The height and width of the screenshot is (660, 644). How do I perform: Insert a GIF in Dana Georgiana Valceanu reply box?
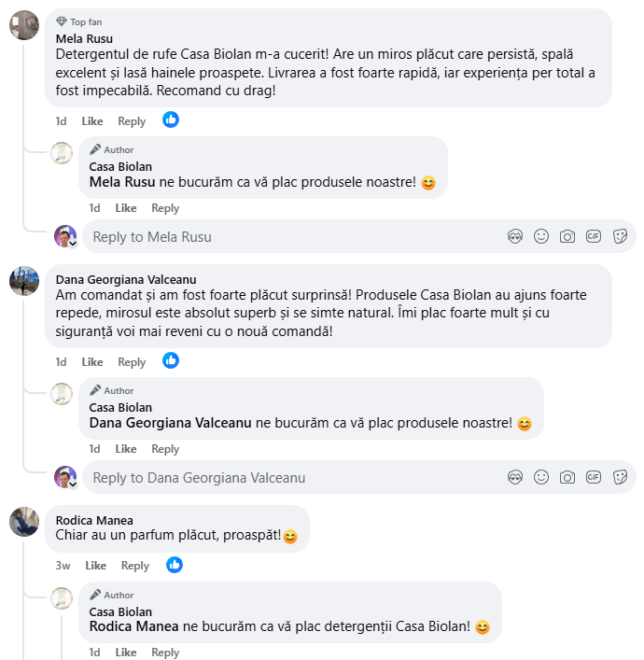pyautogui.click(x=594, y=477)
